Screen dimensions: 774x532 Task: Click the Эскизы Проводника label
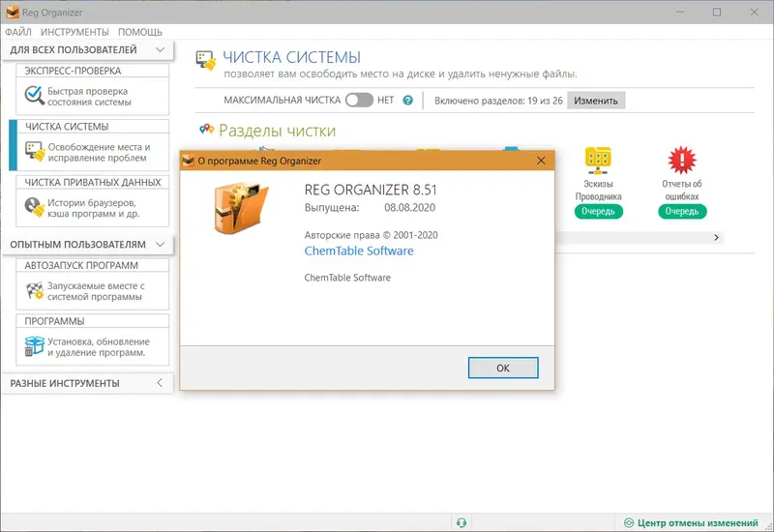(x=598, y=190)
